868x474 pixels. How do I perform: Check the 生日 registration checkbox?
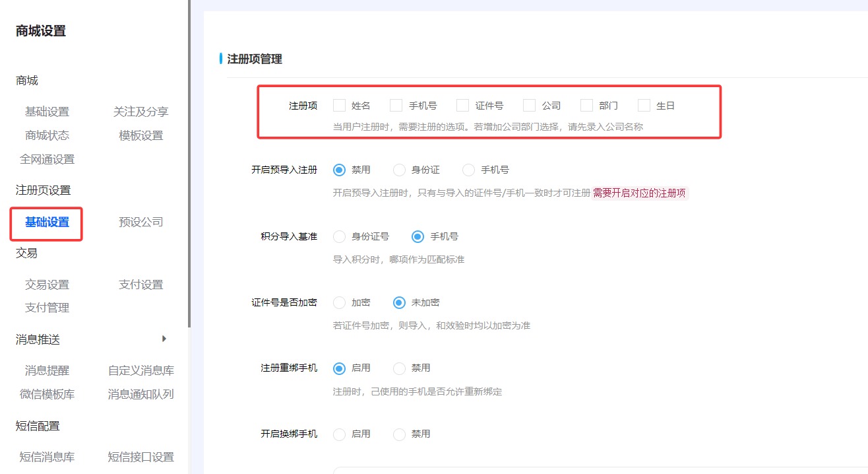pos(644,106)
